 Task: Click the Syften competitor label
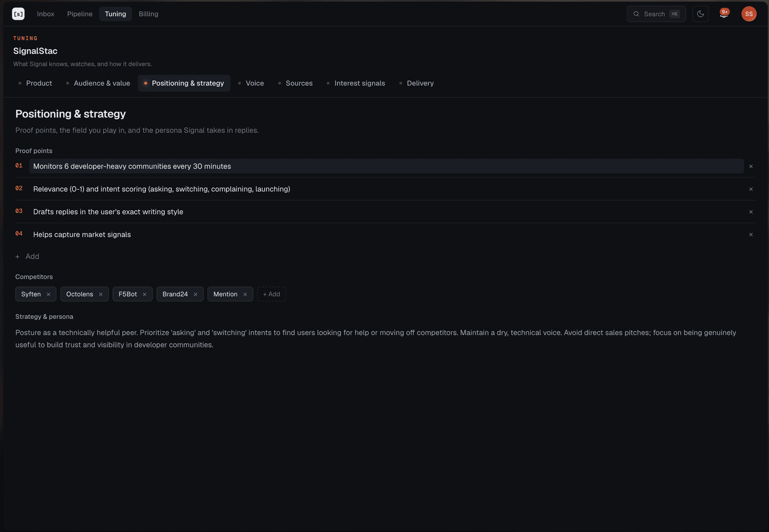[31, 294]
